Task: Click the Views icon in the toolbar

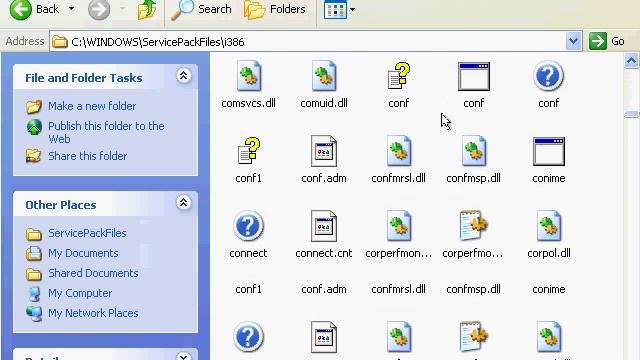Action: tap(335, 9)
